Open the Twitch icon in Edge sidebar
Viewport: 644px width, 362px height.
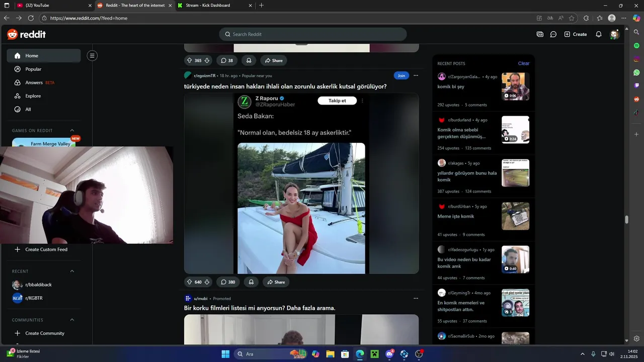pyautogui.click(x=636, y=86)
